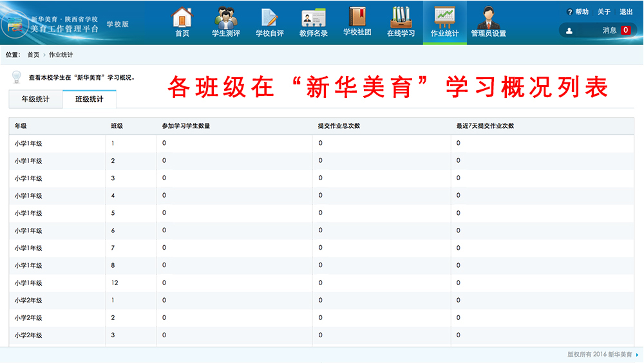Switch to 年级统计 tab

tap(35, 100)
